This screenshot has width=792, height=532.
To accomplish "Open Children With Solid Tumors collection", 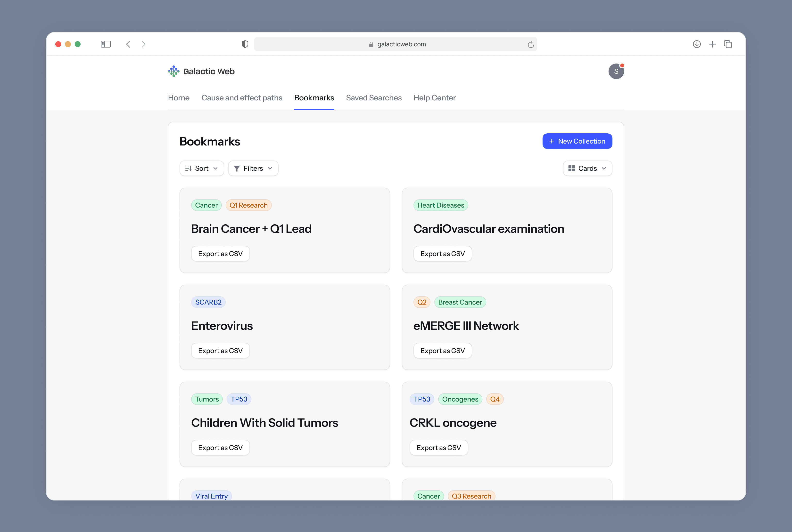I will point(264,423).
